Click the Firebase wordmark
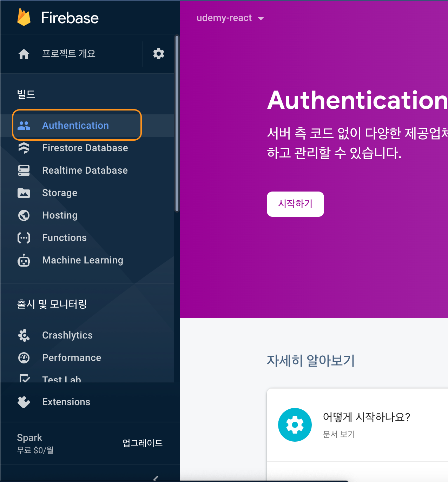Viewport: 448px width, 482px height. pos(70,18)
